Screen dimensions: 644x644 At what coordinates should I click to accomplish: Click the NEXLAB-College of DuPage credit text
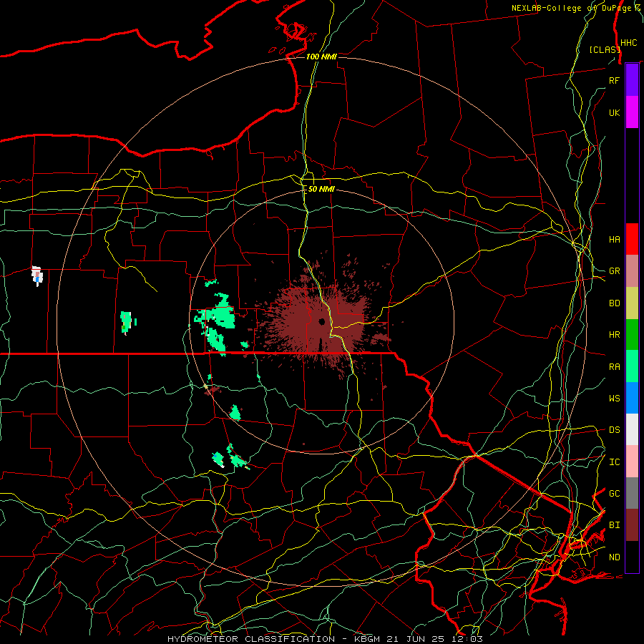click(x=575, y=8)
